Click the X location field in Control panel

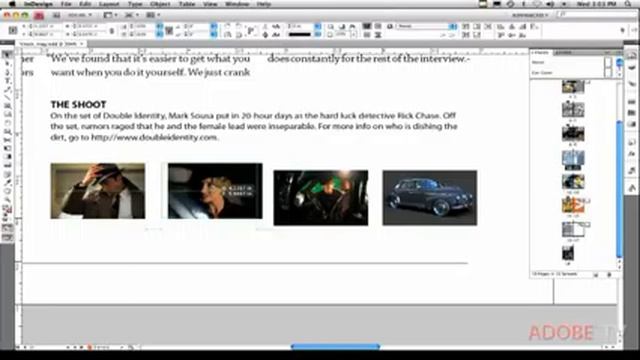click(x=43, y=27)
